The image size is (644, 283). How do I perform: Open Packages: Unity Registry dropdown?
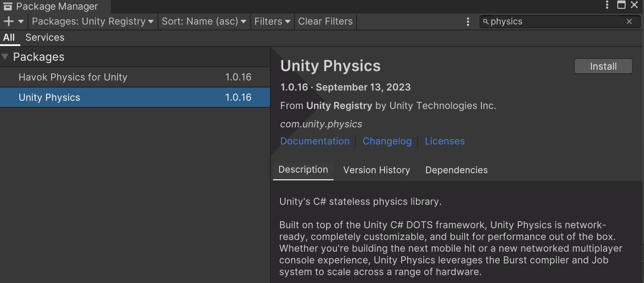click(x=93, y=21)
